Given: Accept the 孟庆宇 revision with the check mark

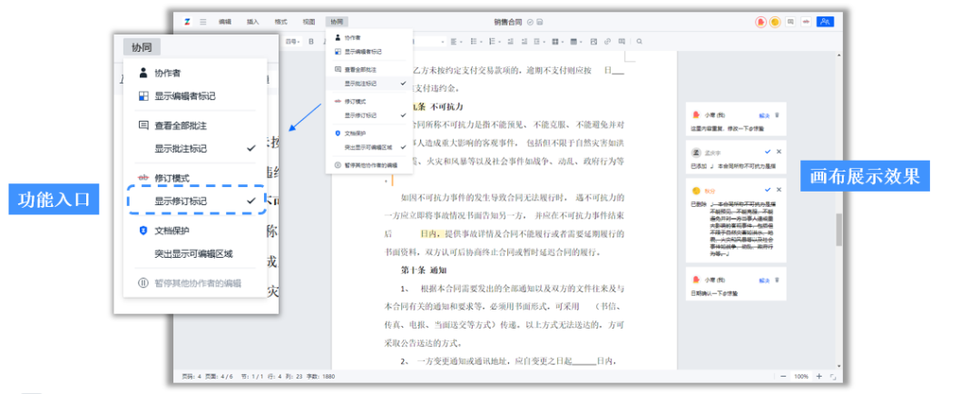Looking at the screenshot, I should [x=768, y=152].
